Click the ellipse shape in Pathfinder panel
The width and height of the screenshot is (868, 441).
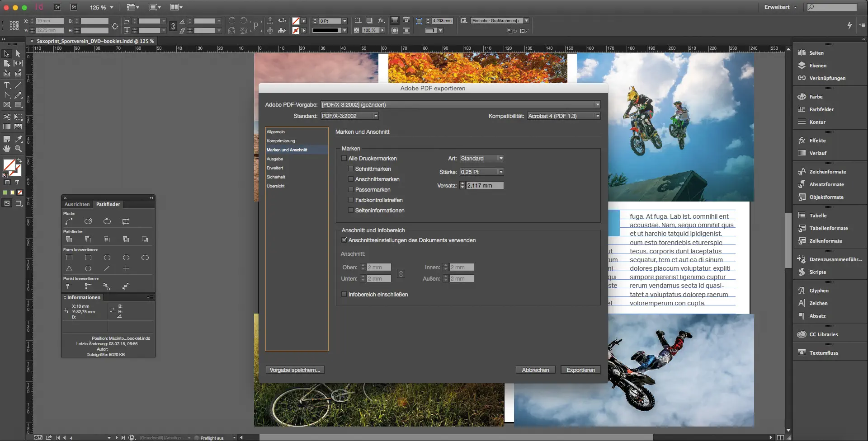pyautogui.click(x=145, y=258)
